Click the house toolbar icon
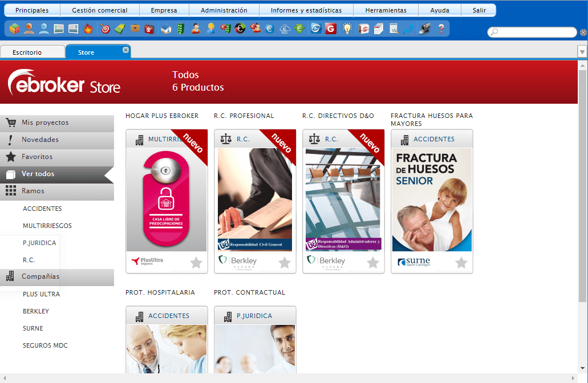This screenshot has width=588, height=383. 166,29
